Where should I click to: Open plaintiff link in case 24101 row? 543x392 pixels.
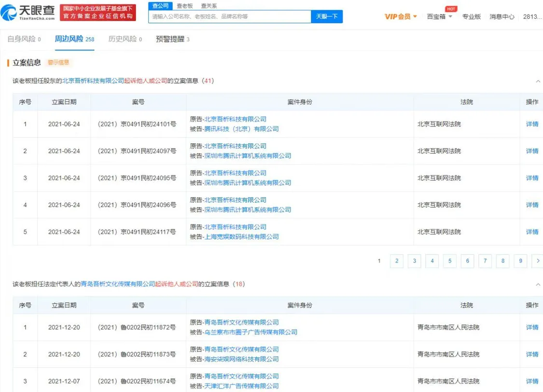[x=235, y=119]
